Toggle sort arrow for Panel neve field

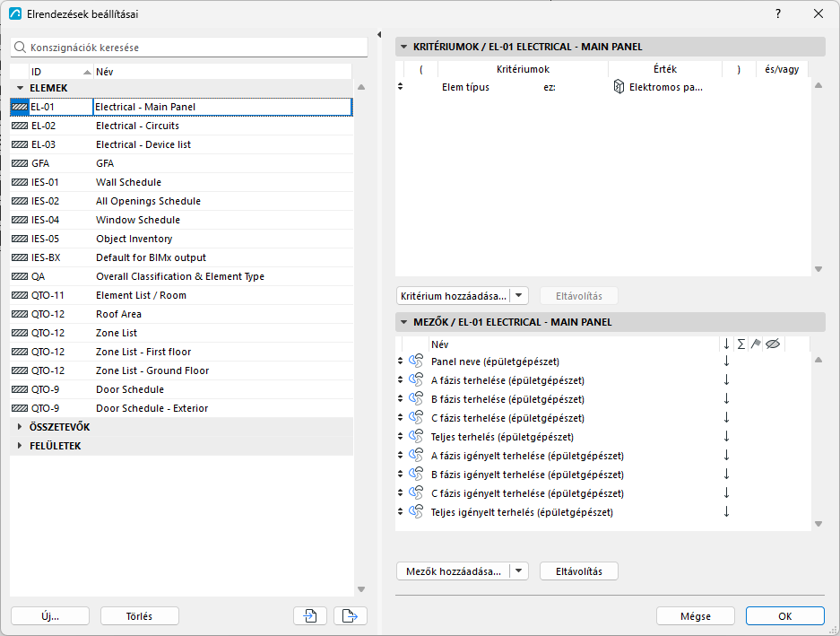tap(726, 361)
